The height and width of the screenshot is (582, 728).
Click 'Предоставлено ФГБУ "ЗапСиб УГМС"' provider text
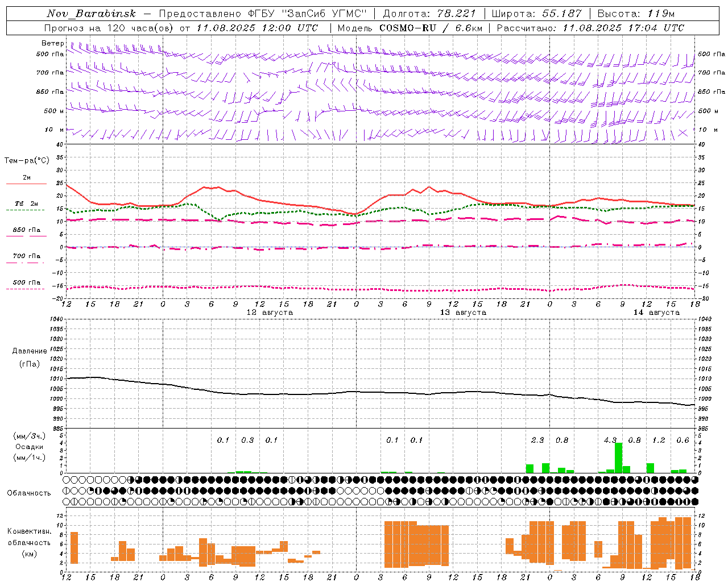(263, 14)
